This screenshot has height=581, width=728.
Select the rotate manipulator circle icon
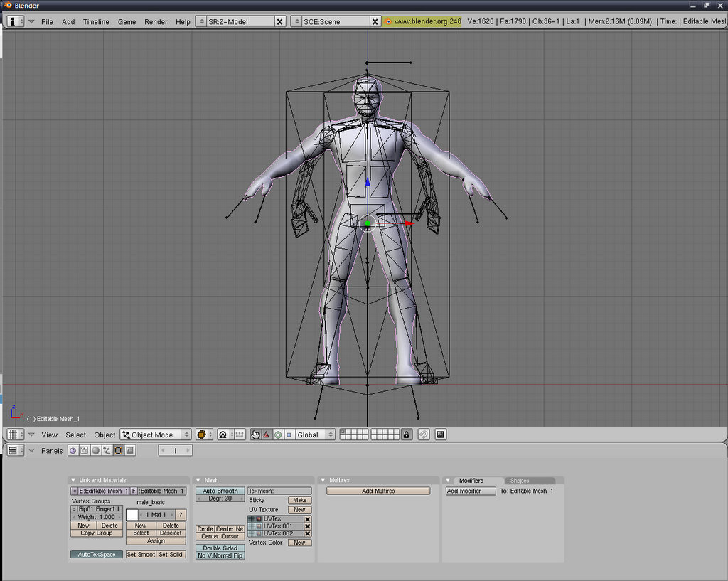pyautogui.click(x=278, y=435)
